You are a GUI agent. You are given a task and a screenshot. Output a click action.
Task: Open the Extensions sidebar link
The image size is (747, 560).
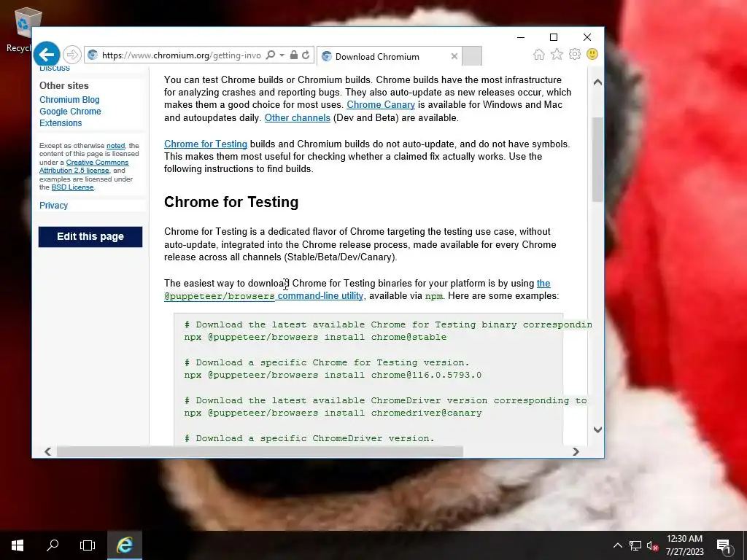pos(61,122)
